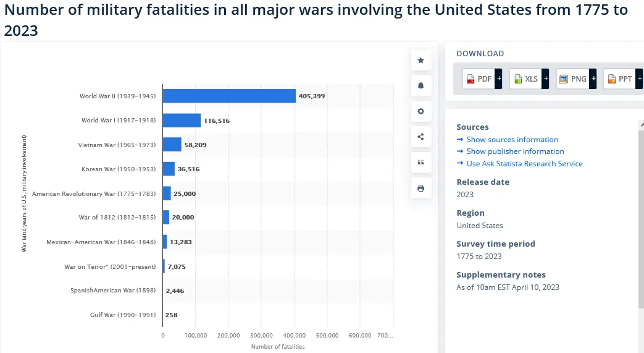This screenshot has height=353, width=644.
Task: Click the plus beside PNG
Action: [593, 79]
